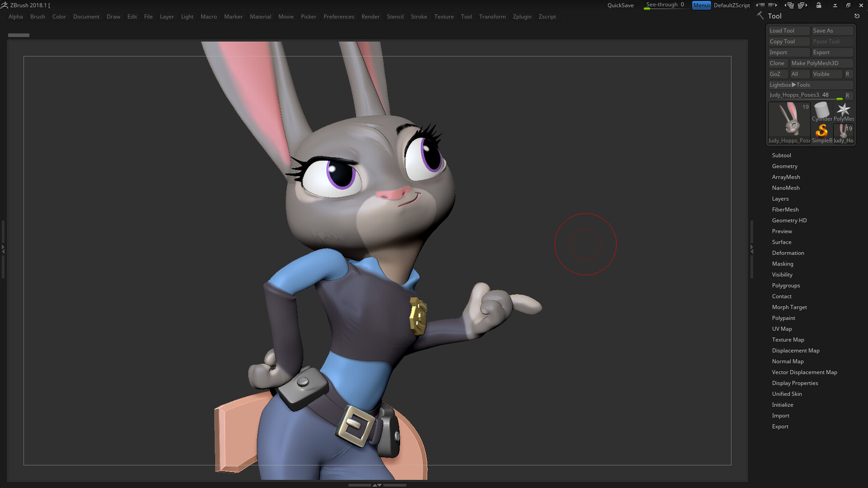
Task: Open Lightbox Tools browser
Action: [811, 85]
